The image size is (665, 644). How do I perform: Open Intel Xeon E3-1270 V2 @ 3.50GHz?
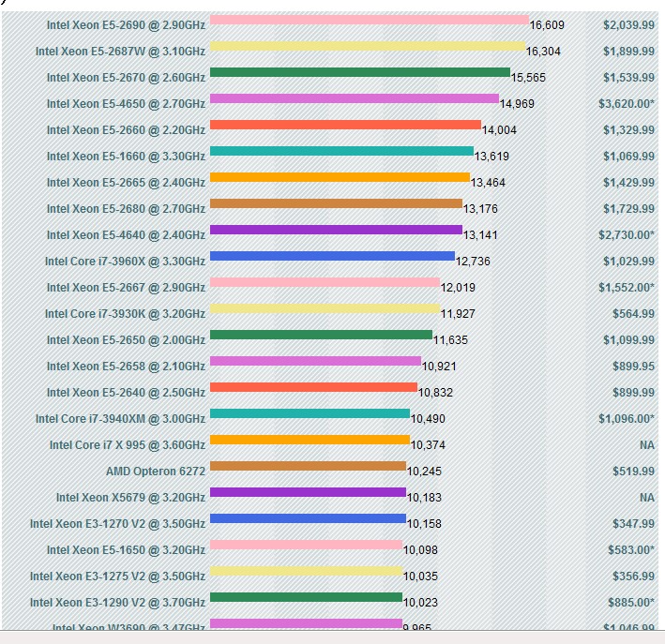tap(117, 524)
